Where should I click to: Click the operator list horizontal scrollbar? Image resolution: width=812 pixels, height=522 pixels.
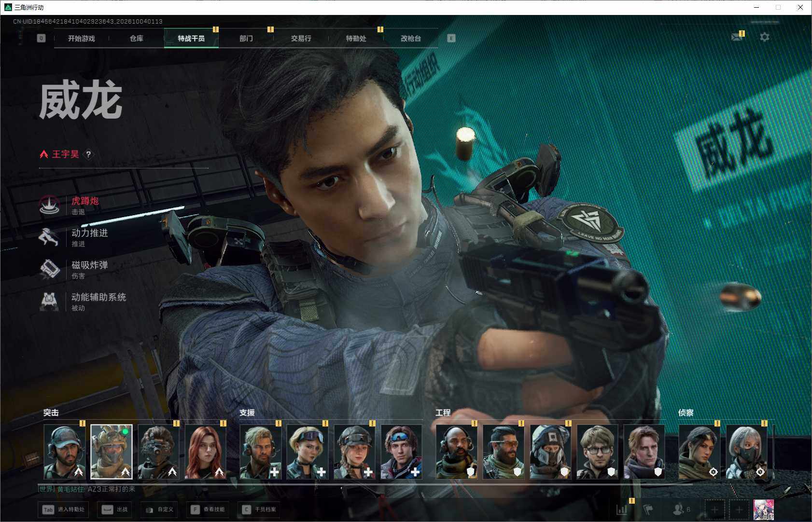[x=365, y=483]
